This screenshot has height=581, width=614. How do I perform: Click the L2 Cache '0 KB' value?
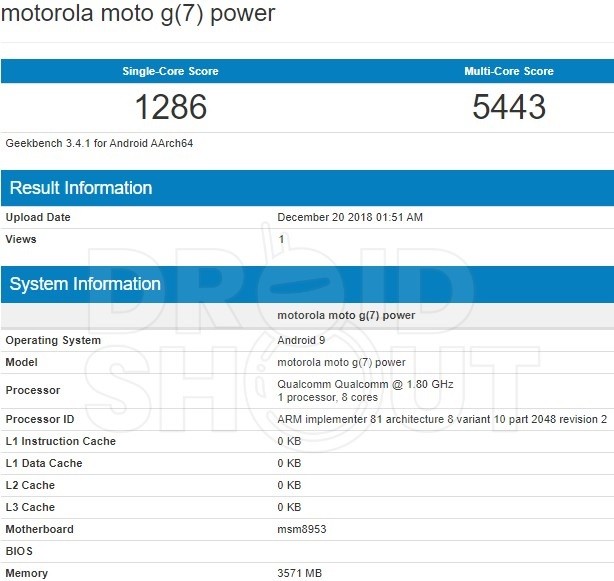point(289,485)
